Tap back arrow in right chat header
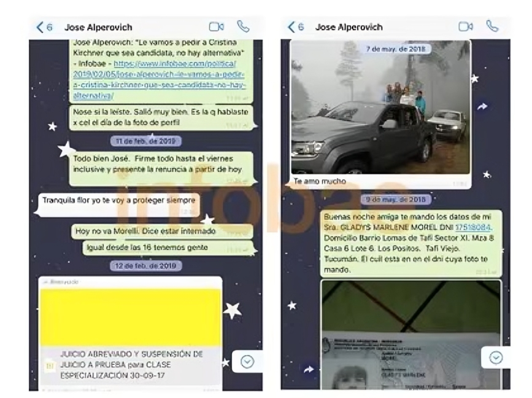This screenshot has width=532, height=398. (292, 27)
